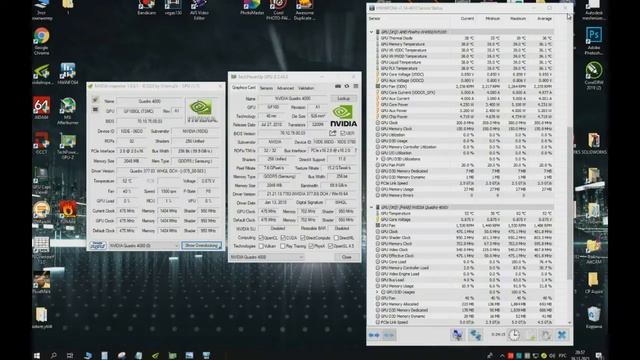Select GPU Thermal Diode sensor row
This screenshot has height=360, width=640.
[464, 38]
